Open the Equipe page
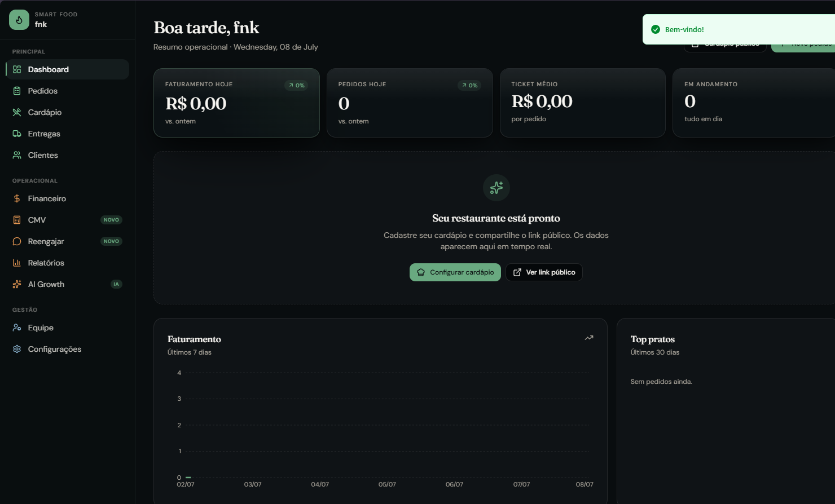This screenshot has height=504, width=835. (67, 328)
